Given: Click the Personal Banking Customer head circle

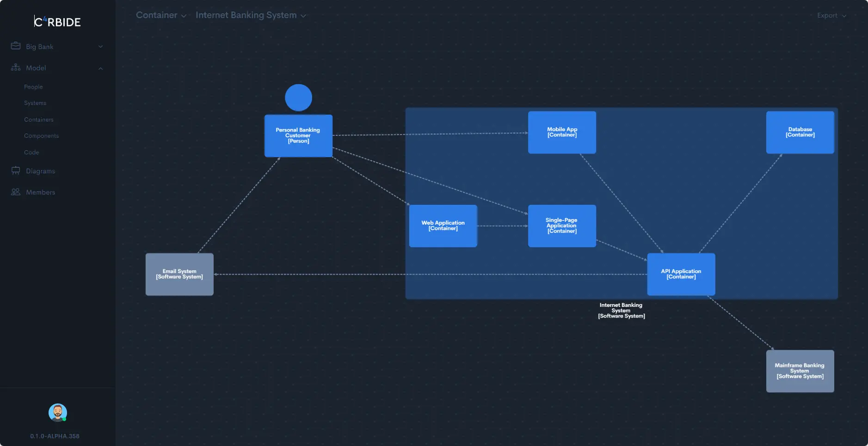Looking at the screenshot, I should tap(298, 98).
